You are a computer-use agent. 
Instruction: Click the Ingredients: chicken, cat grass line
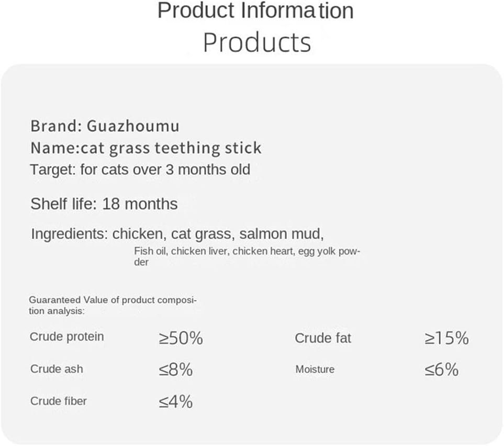click(181, 233)
